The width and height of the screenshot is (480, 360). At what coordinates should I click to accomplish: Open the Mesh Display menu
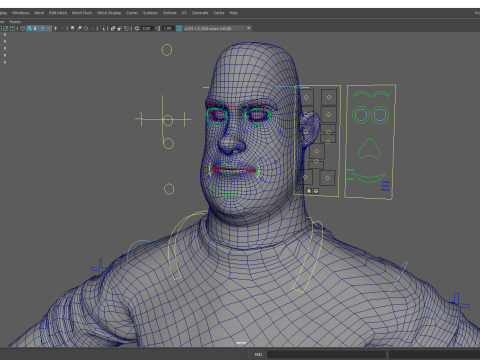(x=109, y=13)
